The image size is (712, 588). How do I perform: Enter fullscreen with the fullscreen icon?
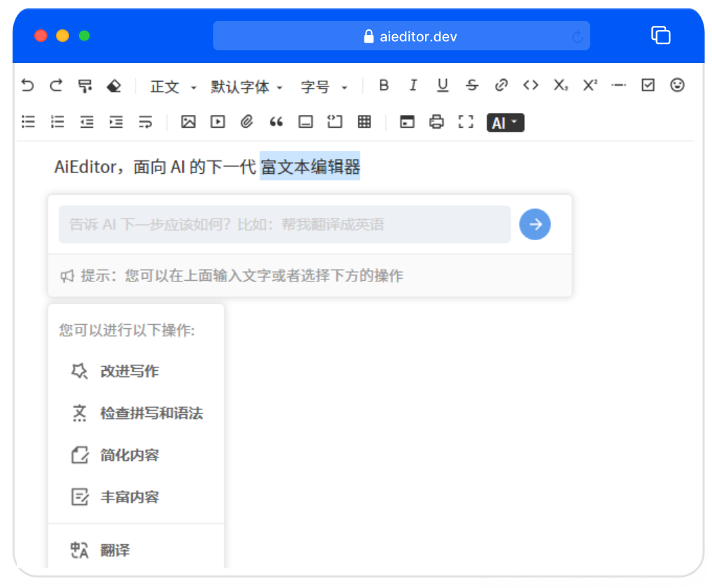click(x=466, y=122)
